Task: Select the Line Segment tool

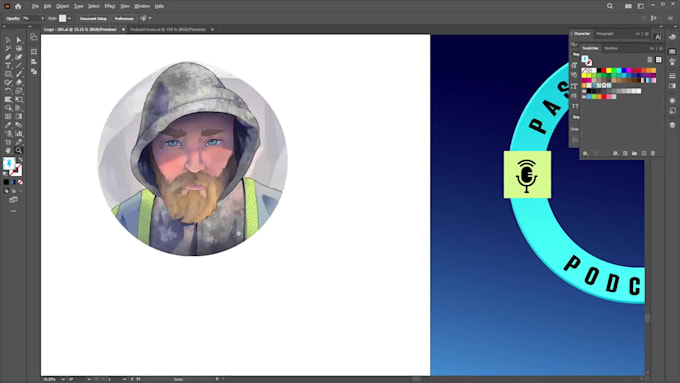Action: point(19,65)
